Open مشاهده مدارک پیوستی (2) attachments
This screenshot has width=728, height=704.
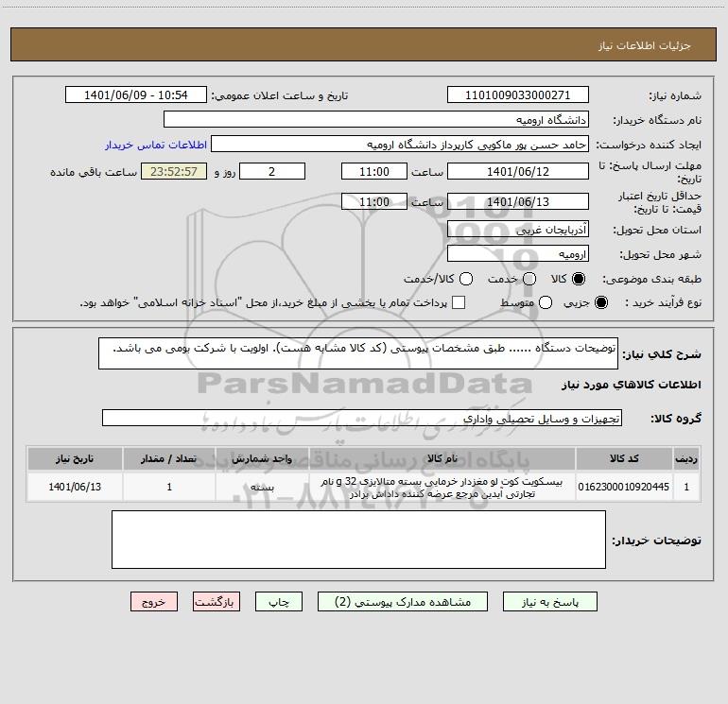pyautogui.click(x=403, y=602)
